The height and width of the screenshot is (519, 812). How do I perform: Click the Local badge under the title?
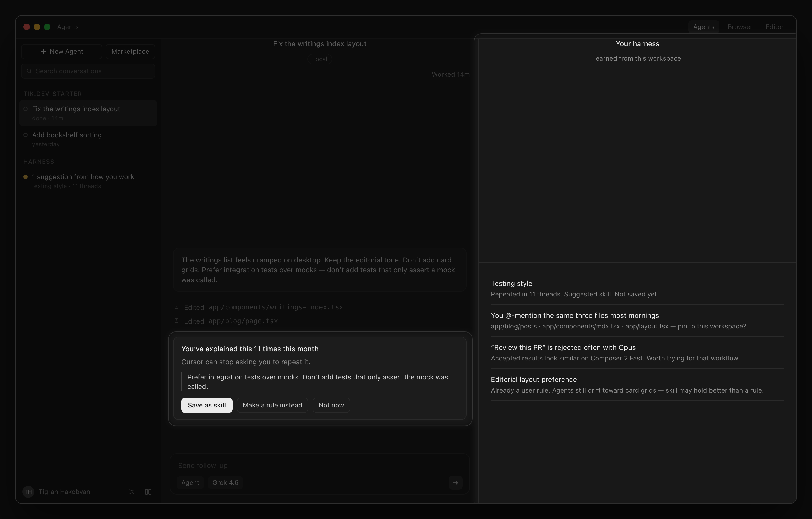click(319, 59)
